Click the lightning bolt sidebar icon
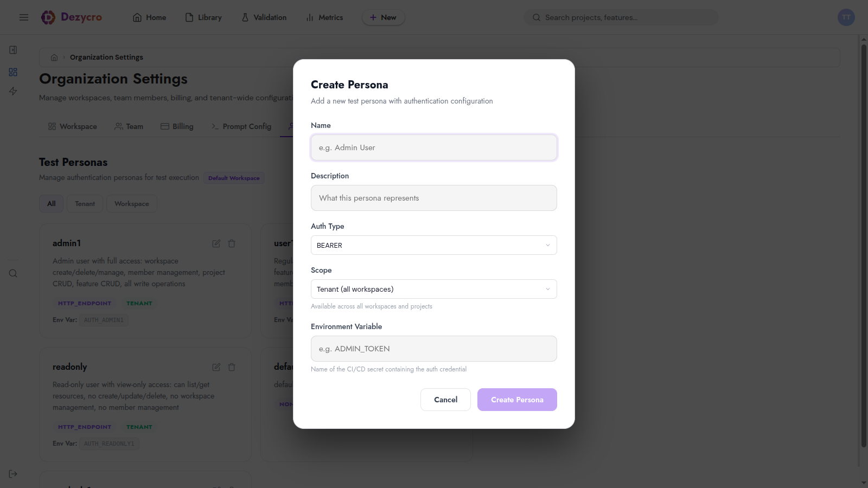This screenshot has height=488, width=868. pos(13,91)
